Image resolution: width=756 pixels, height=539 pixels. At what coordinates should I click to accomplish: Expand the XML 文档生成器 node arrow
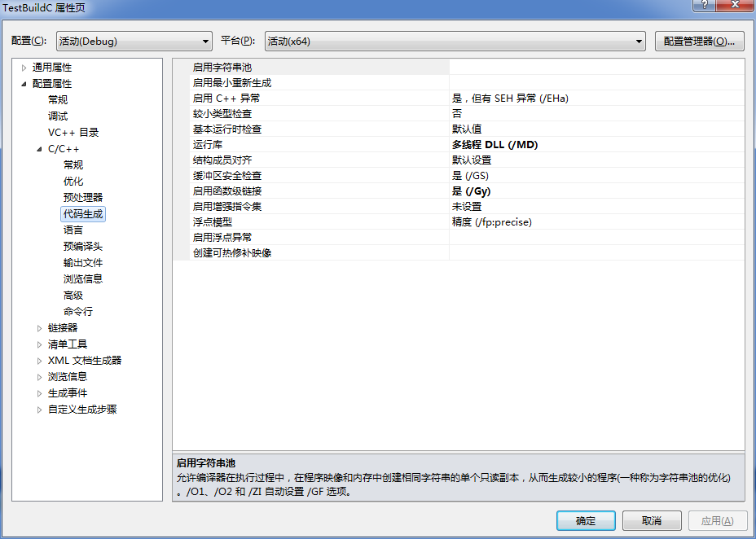pyautogui.click(x=40, y=361)
